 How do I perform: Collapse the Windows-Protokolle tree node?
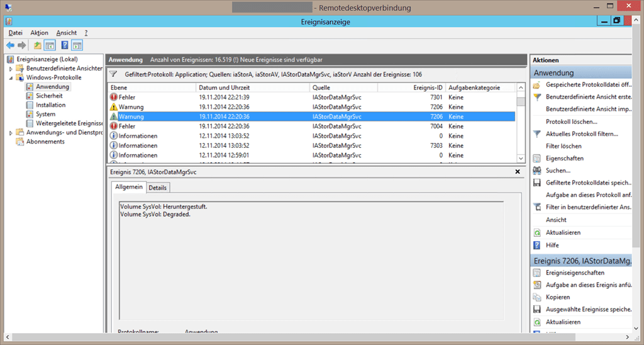point(11,77)
